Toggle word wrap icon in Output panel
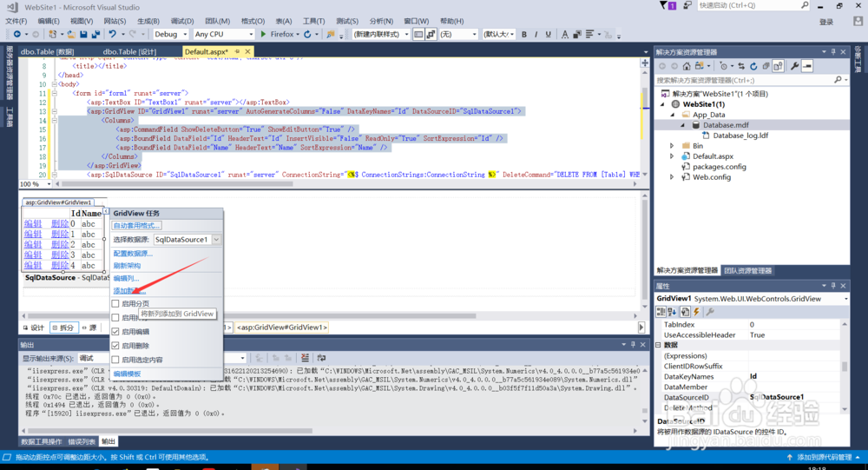Image resolution: width=868 pixels, height=470 pixels. pyautogui.click(x=322, y=358)
